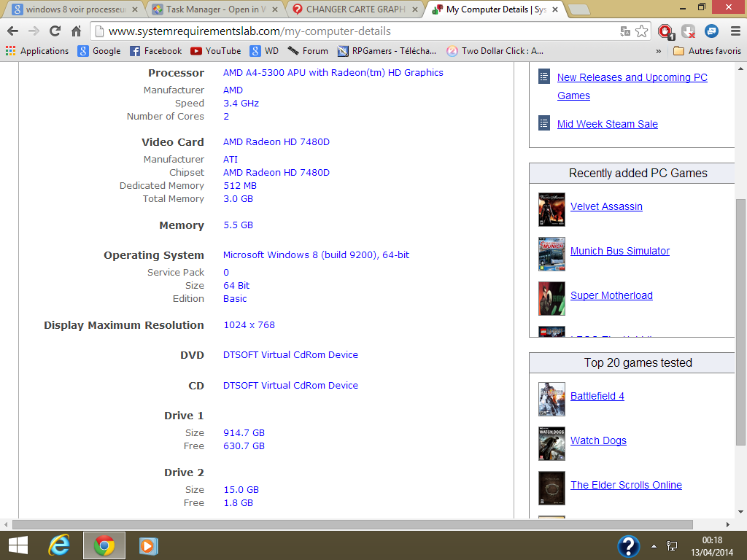Image resolution: width=747 pixels, height=560 pixels.
Task: Switch to the Task Manager tab
Action: pos(214,9)
